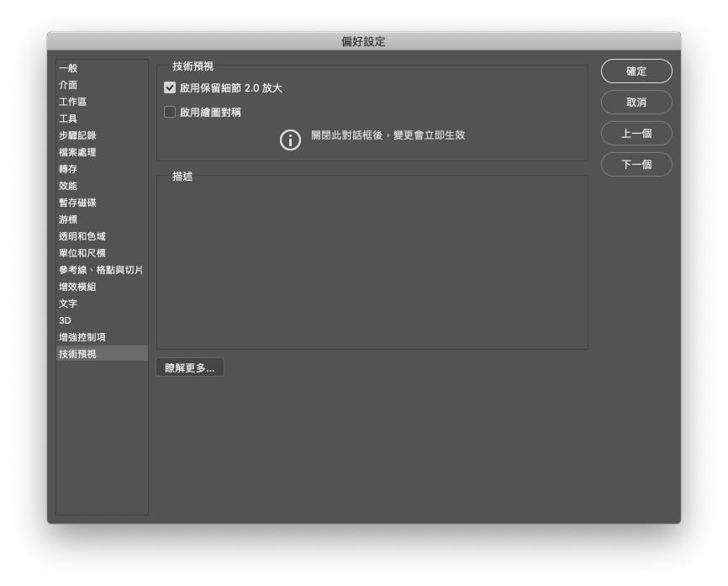Select the 效能 preferences category
The width and height of the screenshot is (728, 586).
tap(68, 186)
